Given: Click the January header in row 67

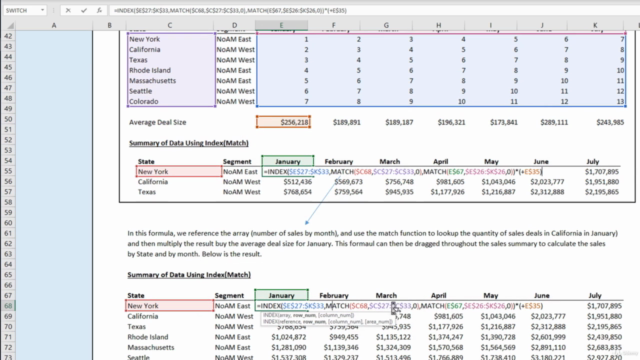Looking at the screenshot, I should [x=281, y=295].
